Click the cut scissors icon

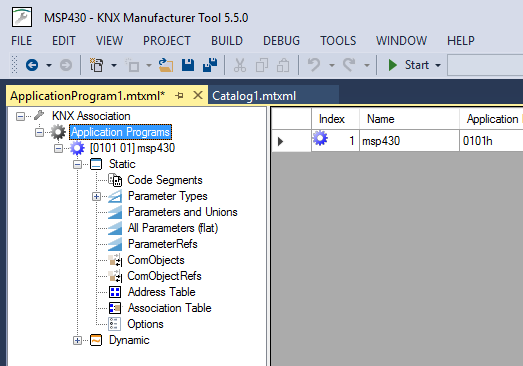[x=240, y=65]
